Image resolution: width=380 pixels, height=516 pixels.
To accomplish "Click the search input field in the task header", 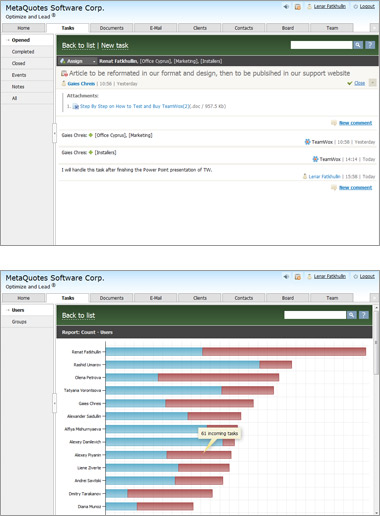I will [x=321, y=45].
